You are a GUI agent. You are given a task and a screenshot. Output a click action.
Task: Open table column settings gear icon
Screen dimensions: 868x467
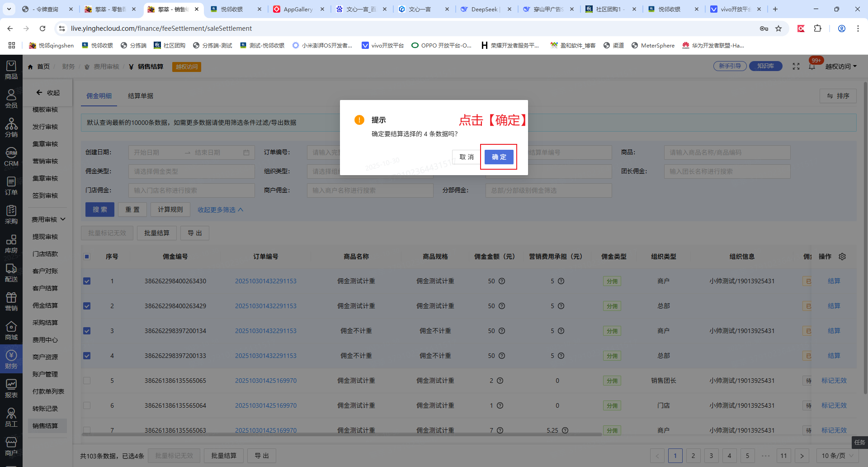coord(842,257)
